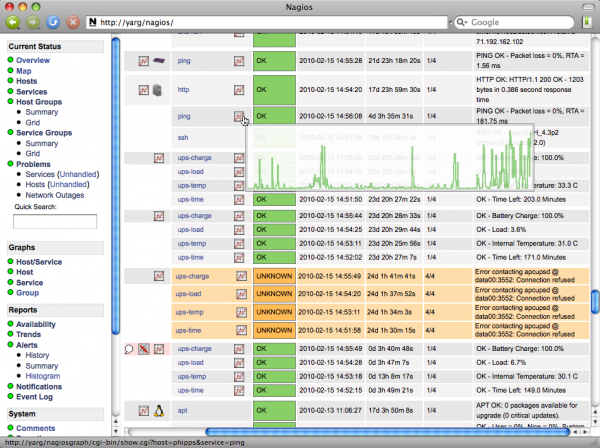Click the browser reload button
Image resolution: width=600 pixels, height=448 pixels.
[52, 21]
